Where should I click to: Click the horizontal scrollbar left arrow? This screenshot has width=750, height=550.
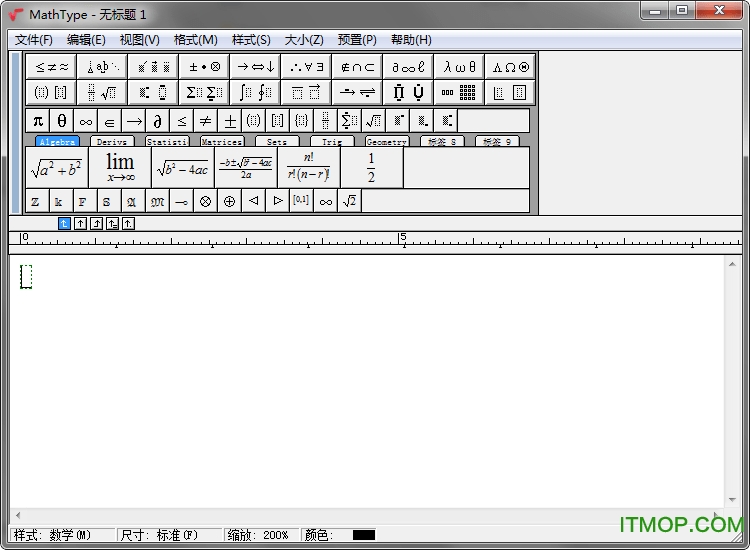18,515
